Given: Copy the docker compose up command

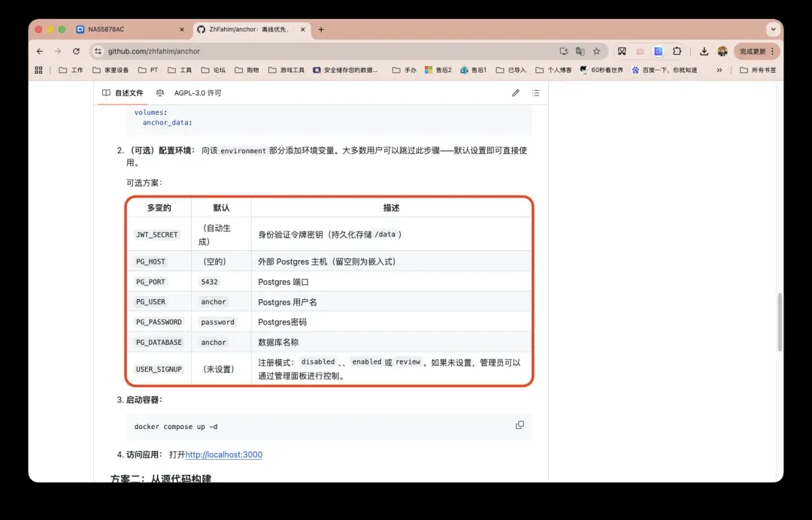Looking at the screenshot, I should pyautogui.click(x=520, y=425).
